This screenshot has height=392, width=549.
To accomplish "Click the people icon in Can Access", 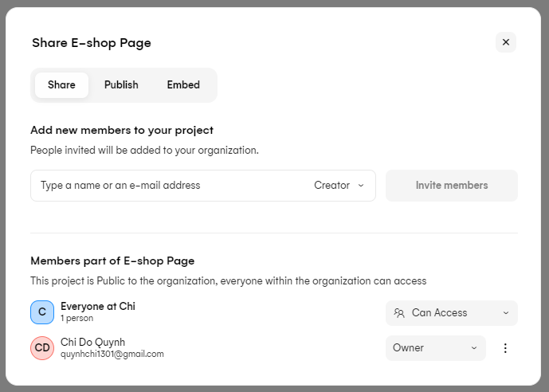I will [x=399, y=313].
